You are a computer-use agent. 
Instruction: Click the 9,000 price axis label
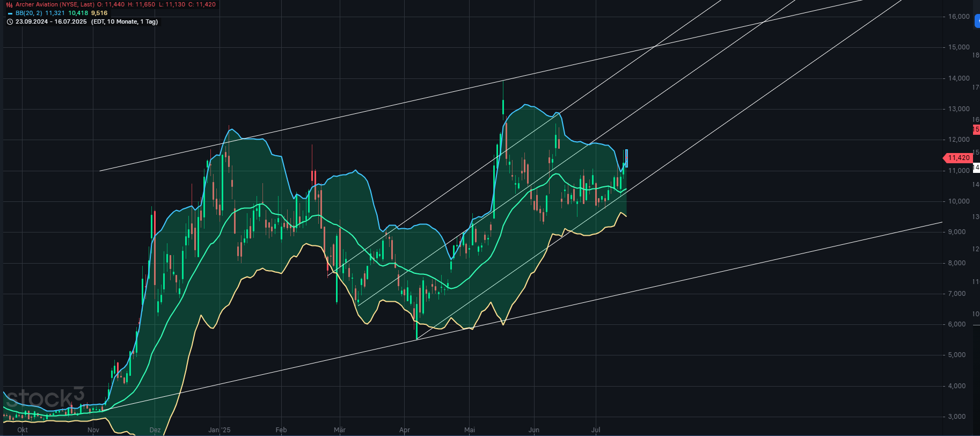point(957,232)
